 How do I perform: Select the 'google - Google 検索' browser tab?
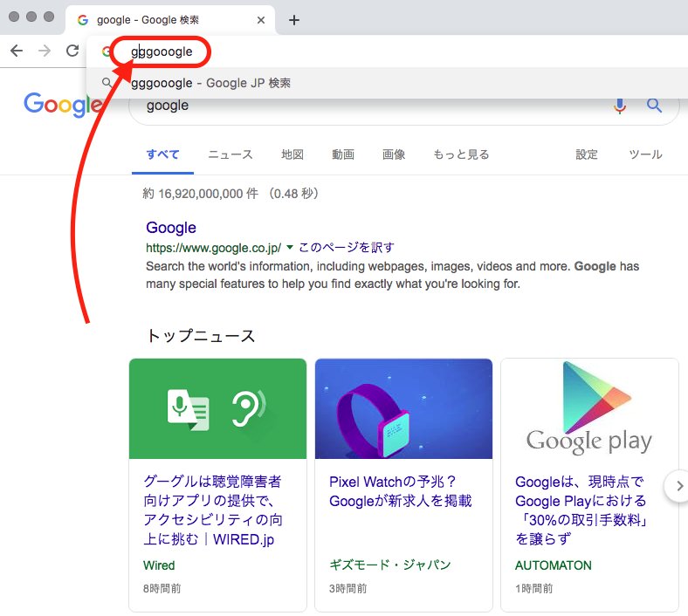coord(171,20)
